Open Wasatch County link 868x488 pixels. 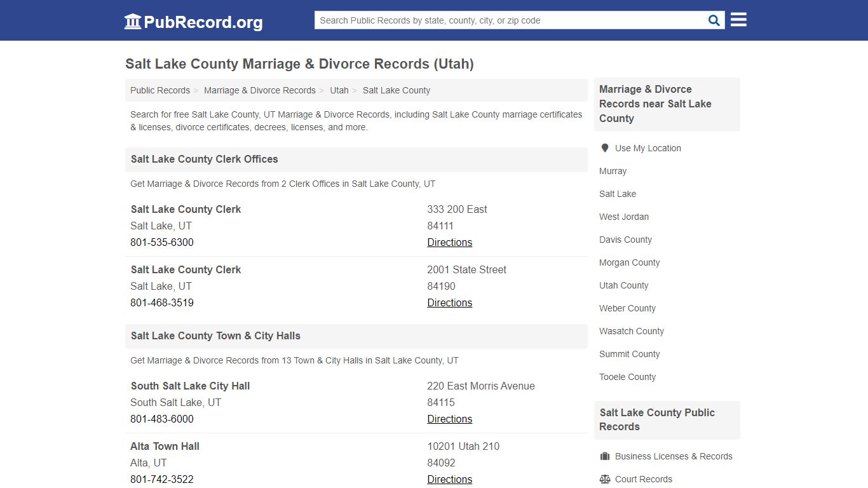pos(632,331)
